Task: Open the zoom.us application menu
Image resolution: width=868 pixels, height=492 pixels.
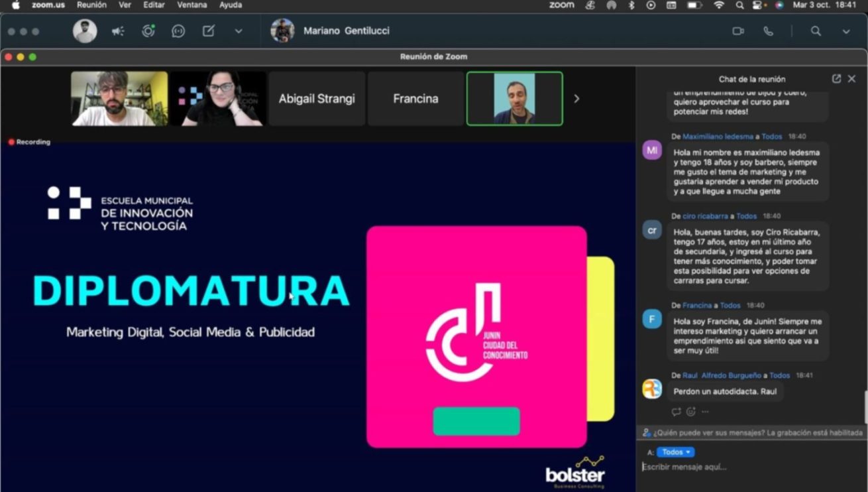Action: (x=48, y=5)
